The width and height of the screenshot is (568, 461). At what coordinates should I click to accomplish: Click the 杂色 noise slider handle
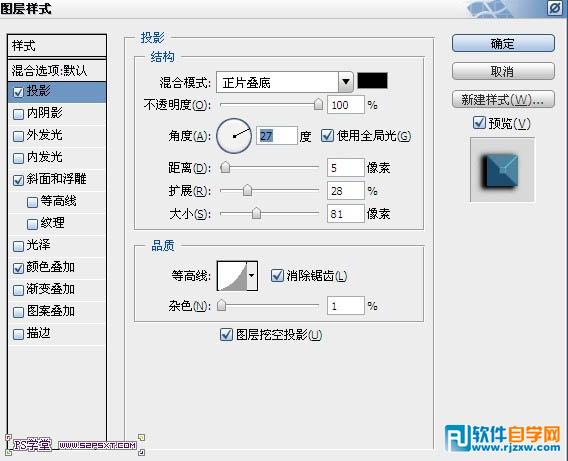221,305
